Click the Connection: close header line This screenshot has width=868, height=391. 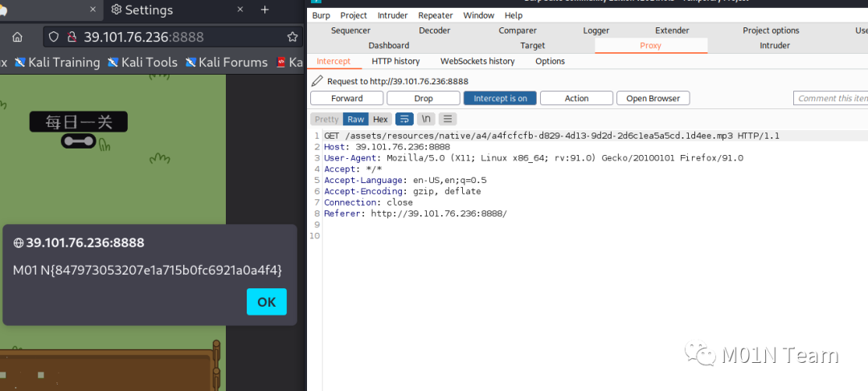[x=368, y=202]
